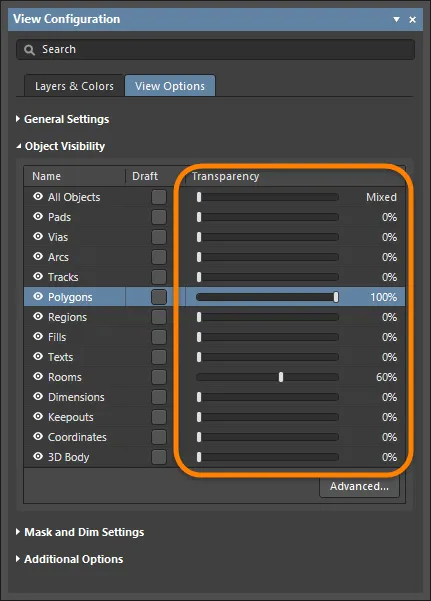Click the search magnifier icon
This screenshot has height=601, width=431.
29,50
